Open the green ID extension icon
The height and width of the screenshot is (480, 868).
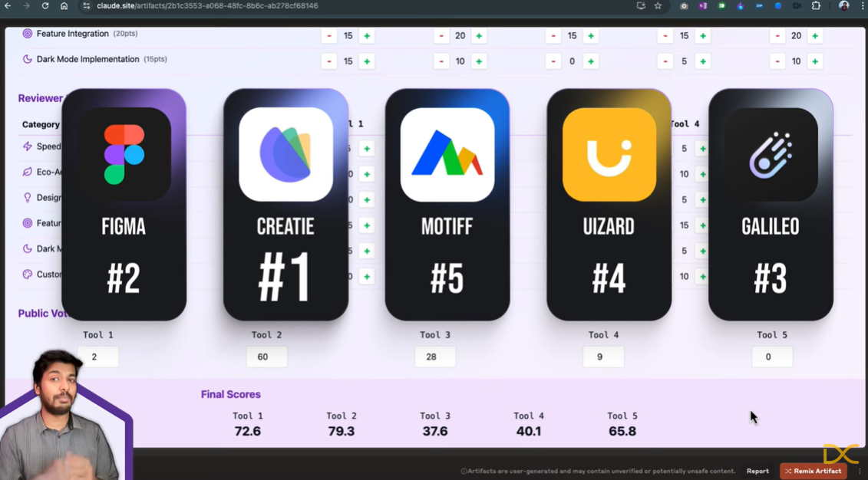(722, 5)
